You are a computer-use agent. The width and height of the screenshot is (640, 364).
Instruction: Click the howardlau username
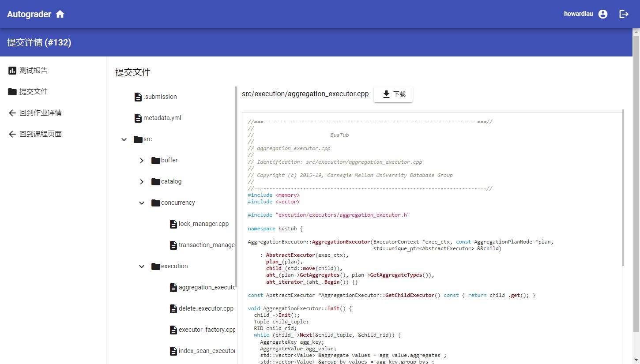click(578, 14)
